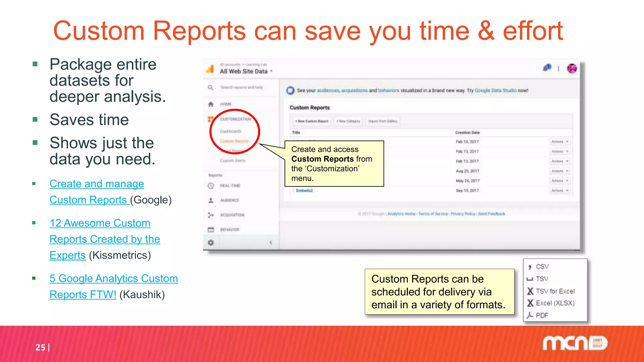
Task: Open Custom Alerts in the sidebar
Action: pyautogui.click(x=232, y=161)
